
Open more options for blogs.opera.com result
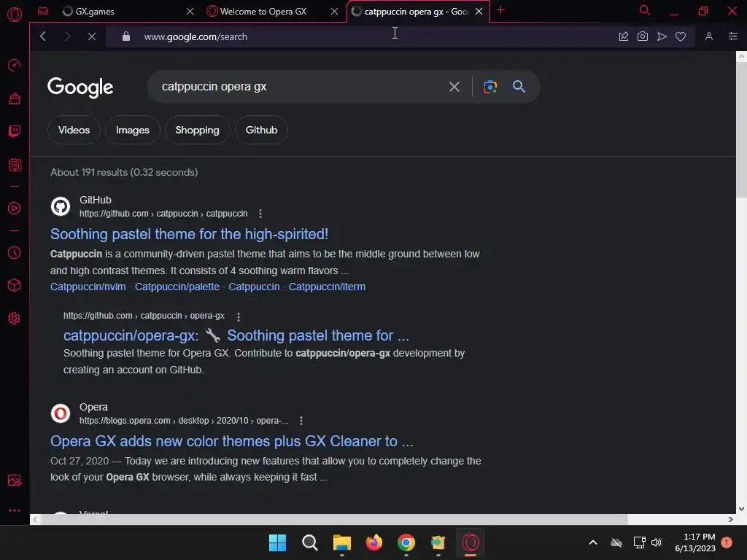pyautogui.click(x=301, y=421)
